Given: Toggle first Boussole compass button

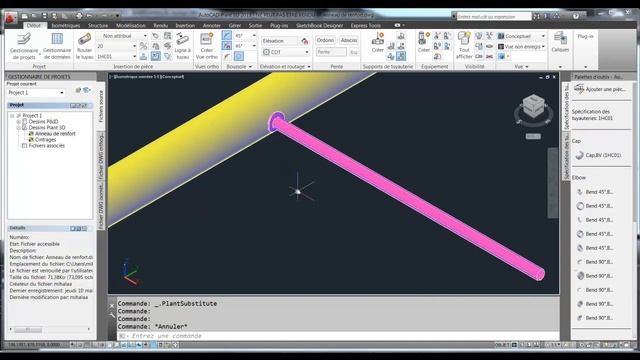Looking at the screenshot, I should pos(227,36).
